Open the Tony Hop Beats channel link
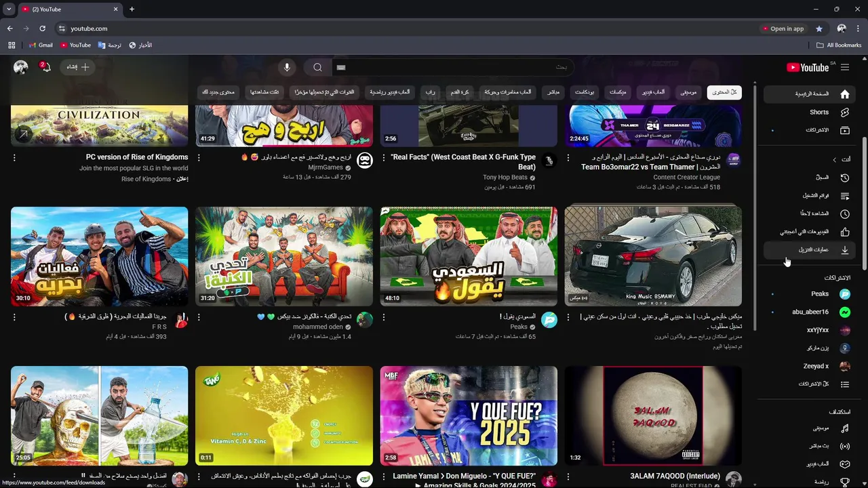This screenshot has height=488, width=868. (505, 178)
